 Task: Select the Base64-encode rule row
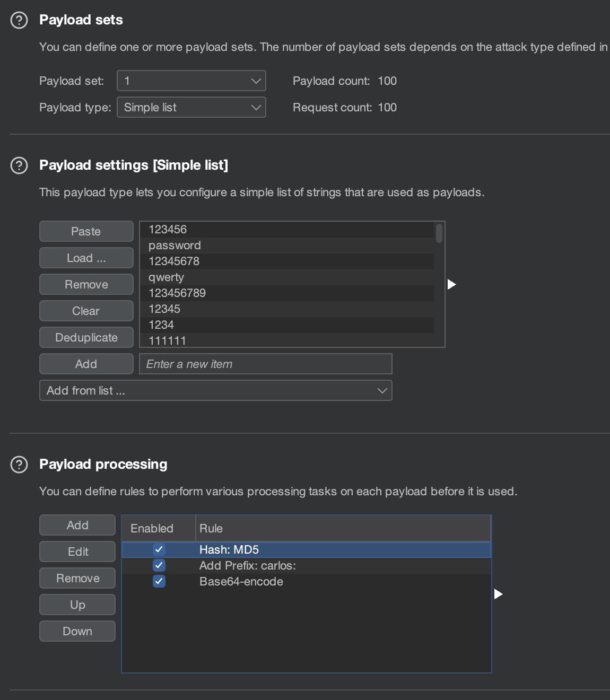pos(241,582)
